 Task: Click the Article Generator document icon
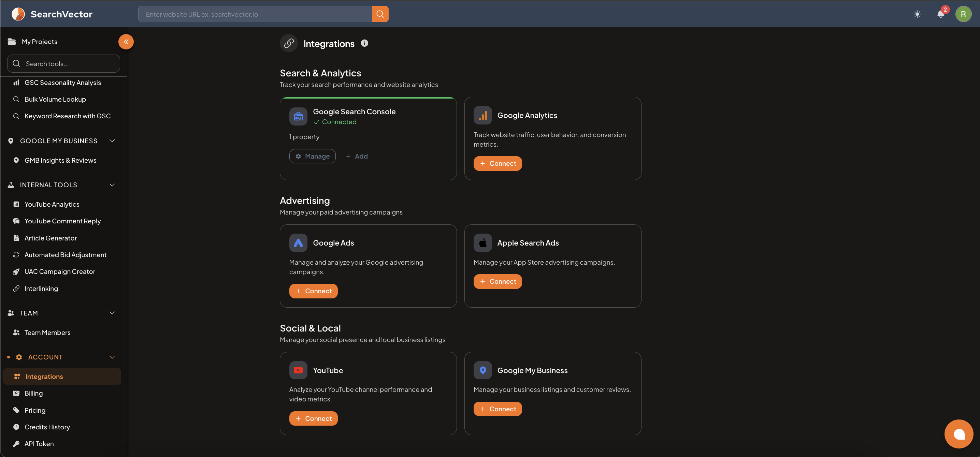point(16,238)
